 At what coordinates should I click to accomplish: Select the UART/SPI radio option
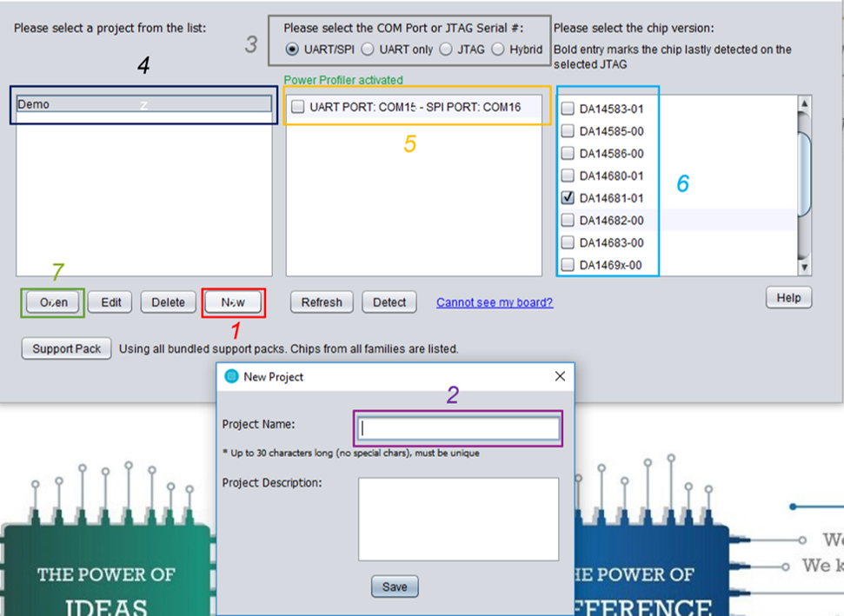pyautogui.click(x=293, y=50)
